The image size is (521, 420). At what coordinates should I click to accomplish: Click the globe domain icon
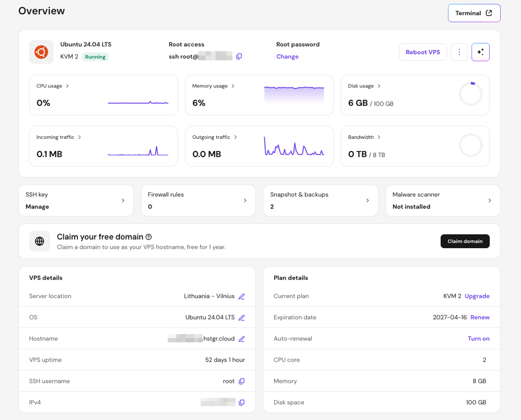pyautogui.click(x=40, y=242)
